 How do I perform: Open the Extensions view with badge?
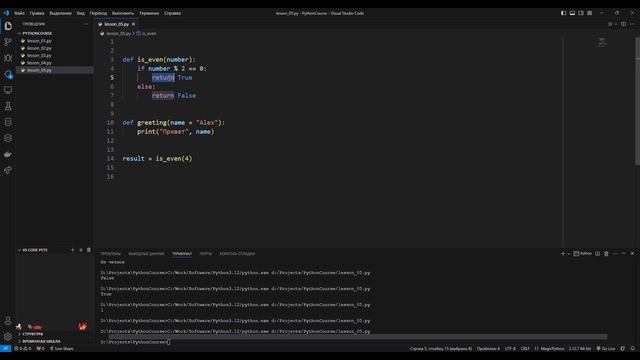click(x=8, y=74)
